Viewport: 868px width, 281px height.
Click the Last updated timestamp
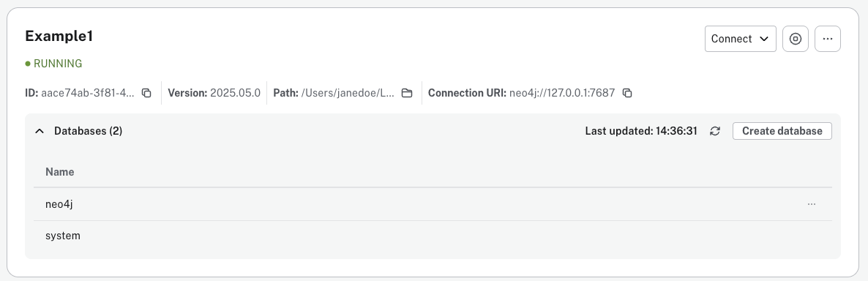pyautogui.click(x=641, y=131)
